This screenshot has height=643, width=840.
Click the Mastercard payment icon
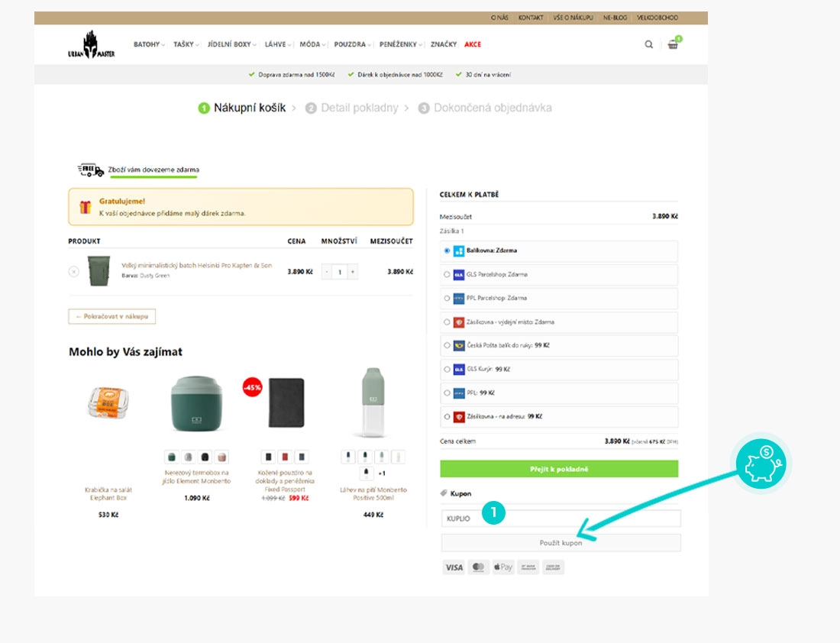click(478, 567)
